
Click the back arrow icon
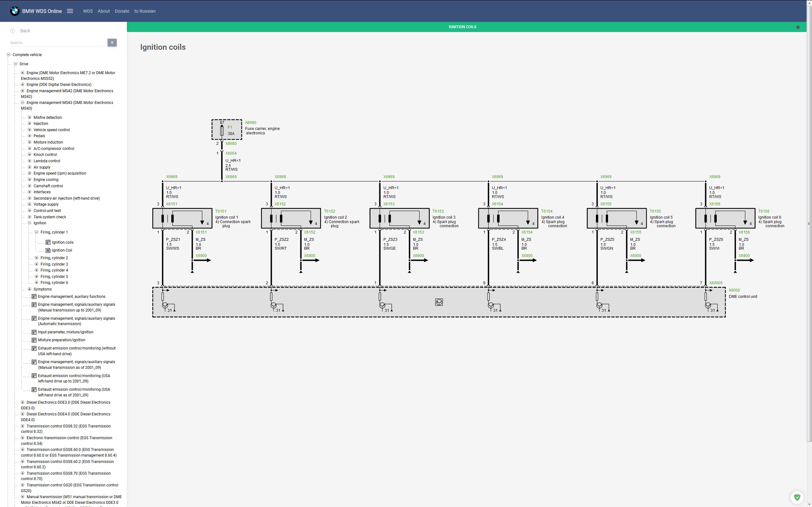[12, 31]
